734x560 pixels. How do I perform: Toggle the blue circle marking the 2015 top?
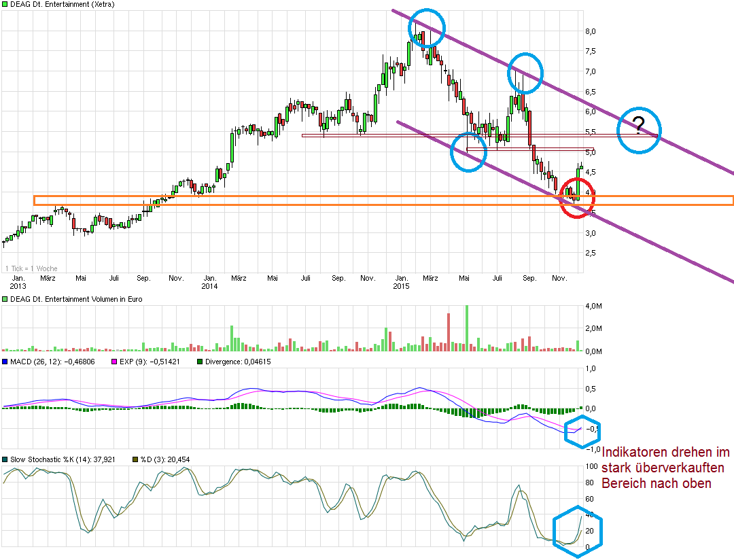coord(427,27)
